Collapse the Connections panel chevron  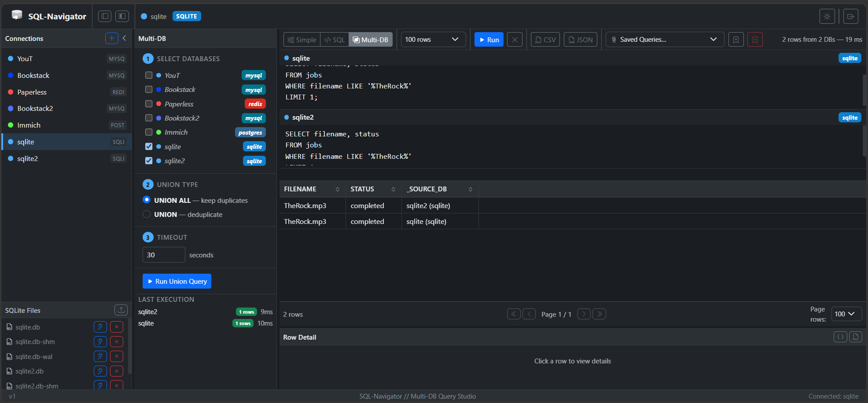click(125, 38)
